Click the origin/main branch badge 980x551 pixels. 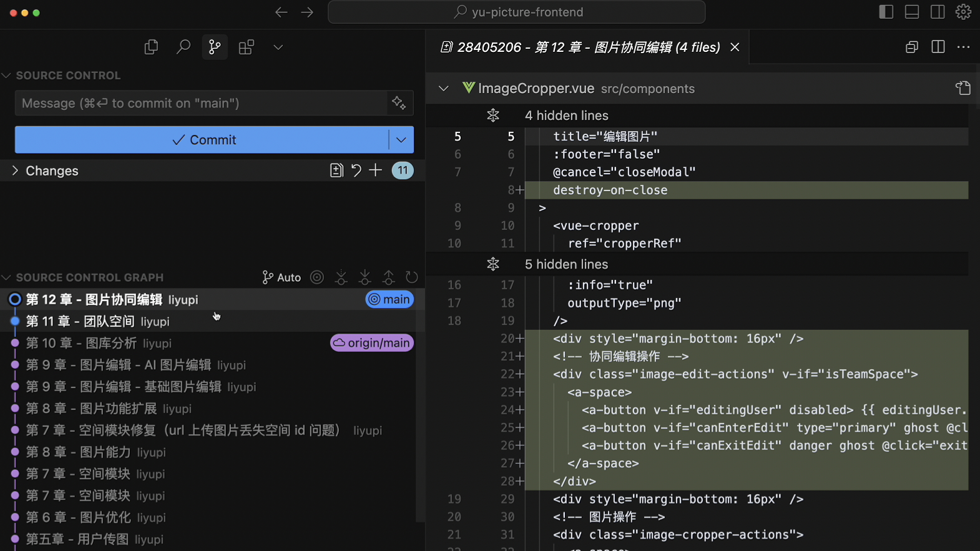[x=372, y=343]
